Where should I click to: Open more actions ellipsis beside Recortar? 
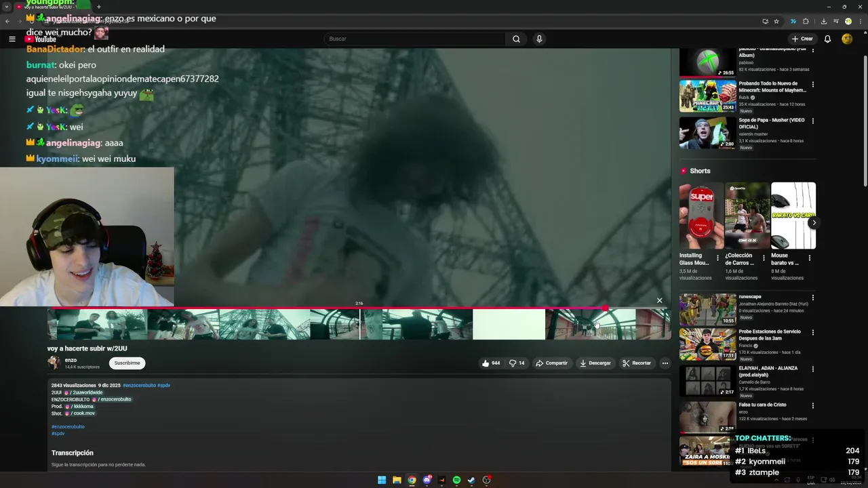(x=665, y=363)
